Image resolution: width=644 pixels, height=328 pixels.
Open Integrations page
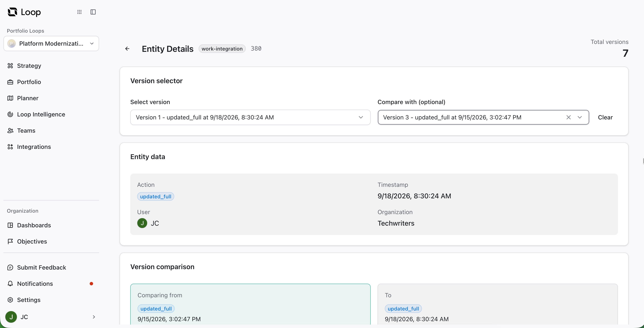(x=51, y=147)
